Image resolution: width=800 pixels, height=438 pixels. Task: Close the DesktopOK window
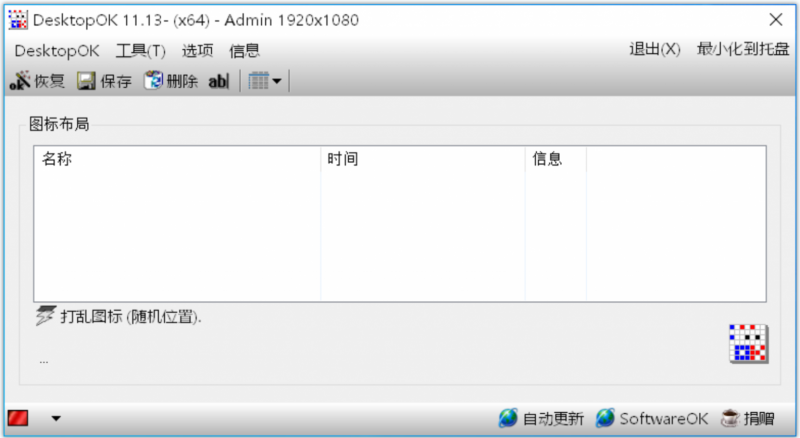pos(776,20)
